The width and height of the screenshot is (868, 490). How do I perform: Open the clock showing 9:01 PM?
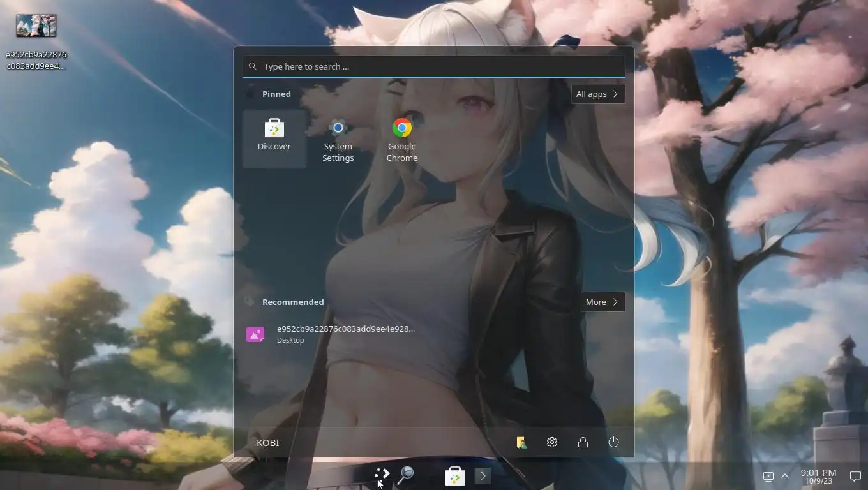(x=818, y=476)
